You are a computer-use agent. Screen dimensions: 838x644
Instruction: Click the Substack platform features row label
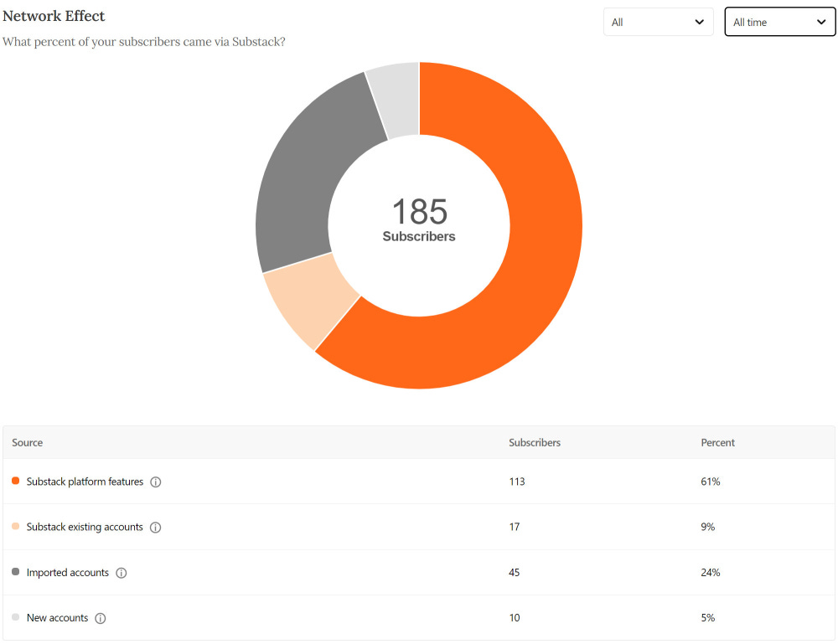85,482
